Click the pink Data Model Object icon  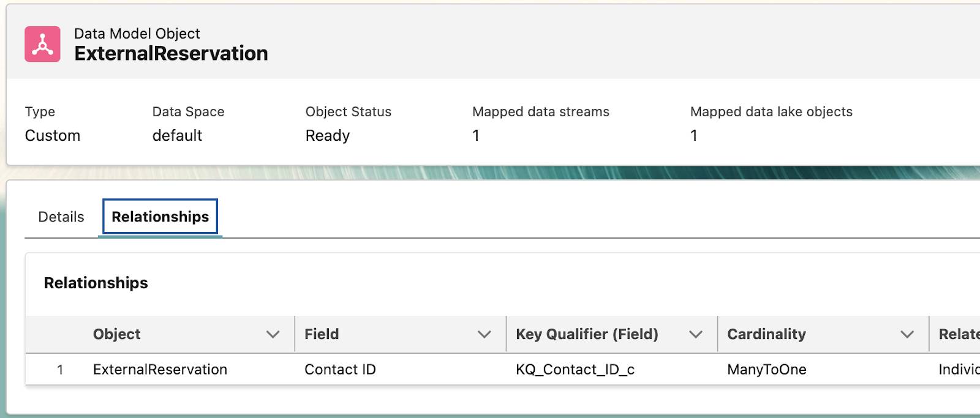pyautogui.click(x=42, y=44)
